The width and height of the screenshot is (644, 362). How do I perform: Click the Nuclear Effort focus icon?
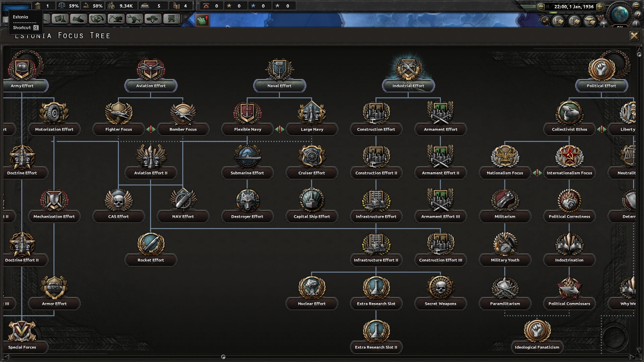click(312, 288)
